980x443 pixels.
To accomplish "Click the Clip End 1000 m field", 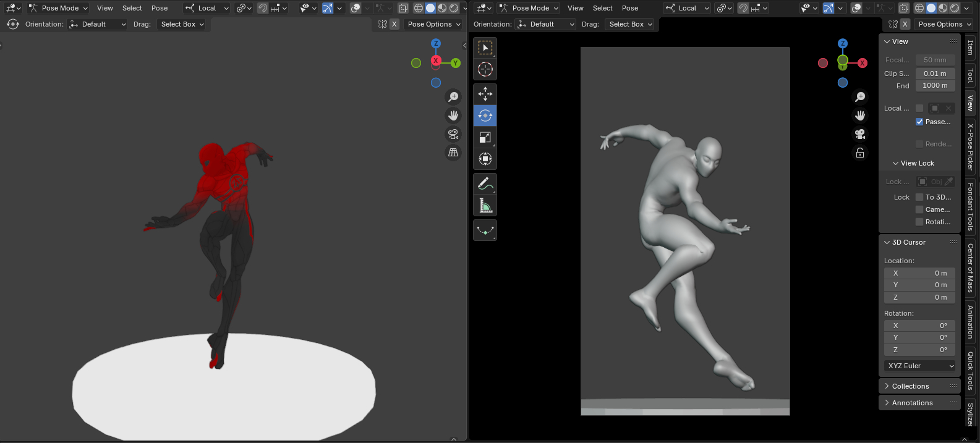I will [x=935, y=86].
